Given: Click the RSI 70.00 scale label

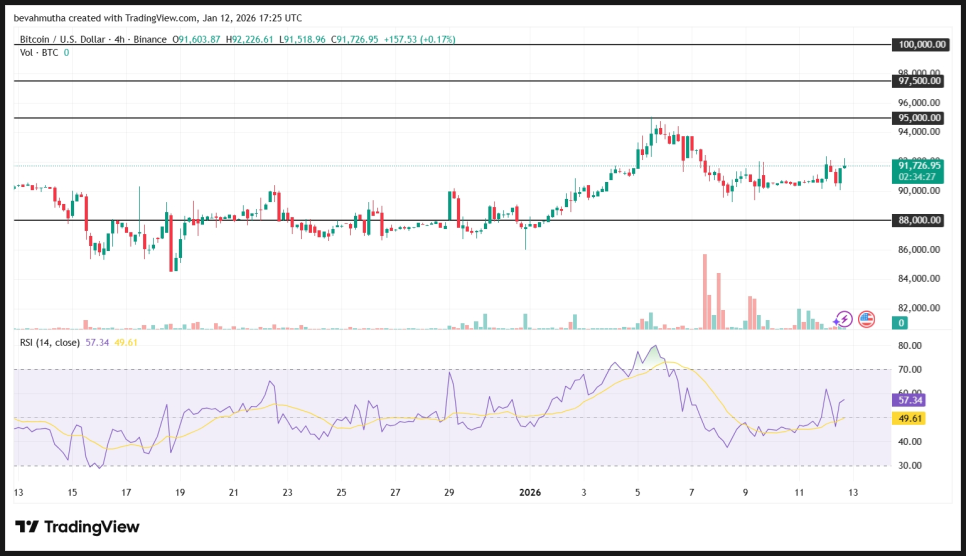Looking at the screenshot, I should tap(908, 370).
